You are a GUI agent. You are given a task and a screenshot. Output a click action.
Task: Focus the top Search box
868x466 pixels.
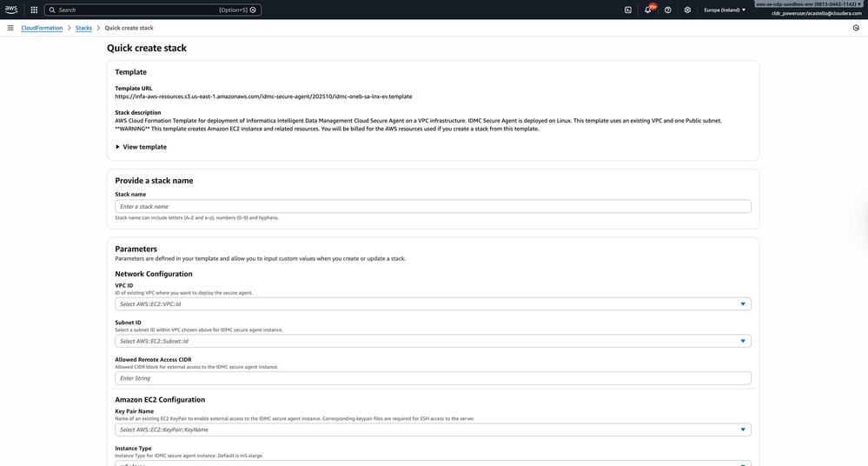[153, 10]
